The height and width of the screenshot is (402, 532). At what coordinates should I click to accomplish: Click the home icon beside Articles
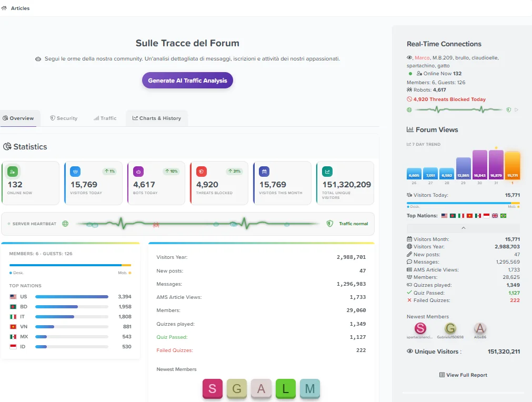point(4,8)
